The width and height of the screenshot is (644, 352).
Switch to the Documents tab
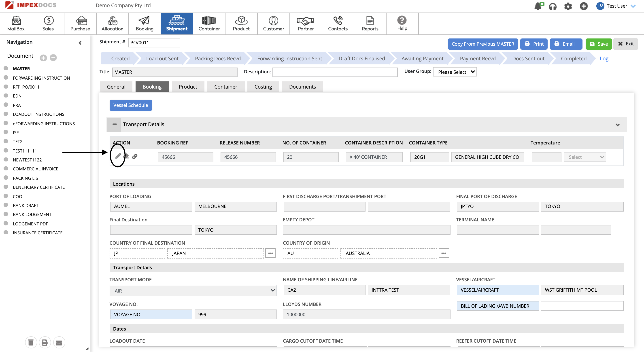pos(302,87)
